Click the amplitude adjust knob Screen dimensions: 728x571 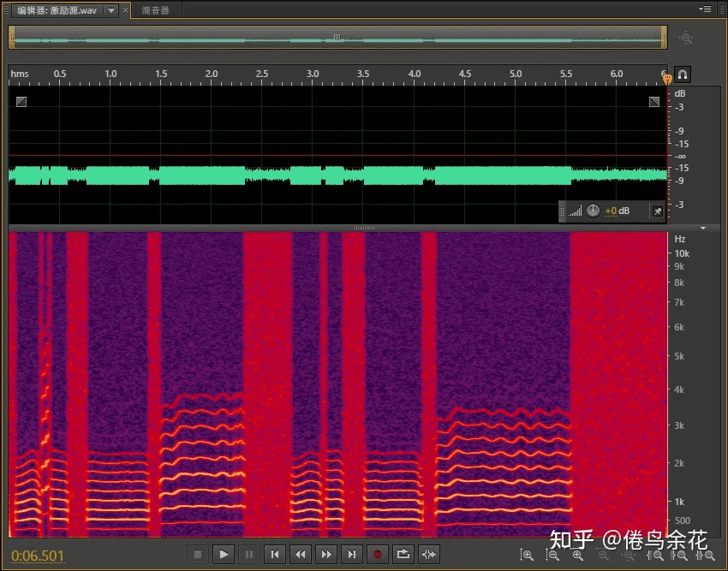(593, 211)
